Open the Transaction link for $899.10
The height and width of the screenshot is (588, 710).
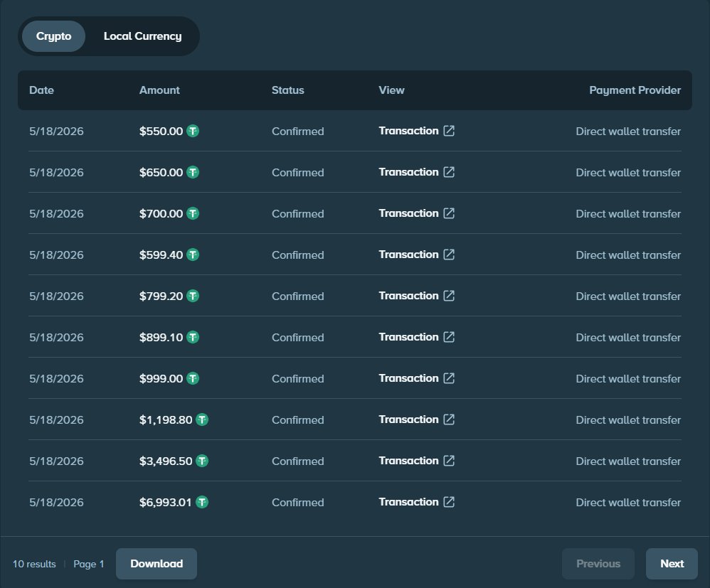click(408, 337)
